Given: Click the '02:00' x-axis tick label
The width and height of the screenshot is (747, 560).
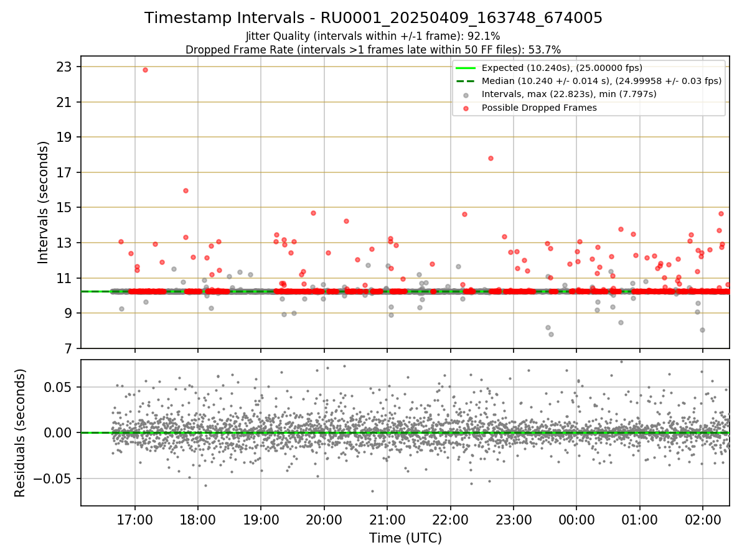Looking at the screenshot, I should click(703, 519).
